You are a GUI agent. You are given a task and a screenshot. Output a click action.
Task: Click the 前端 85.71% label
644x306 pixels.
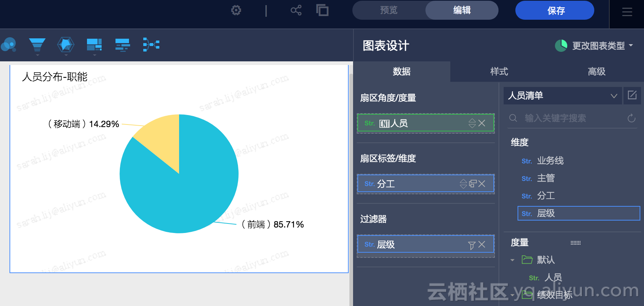[x=273, y=224]
